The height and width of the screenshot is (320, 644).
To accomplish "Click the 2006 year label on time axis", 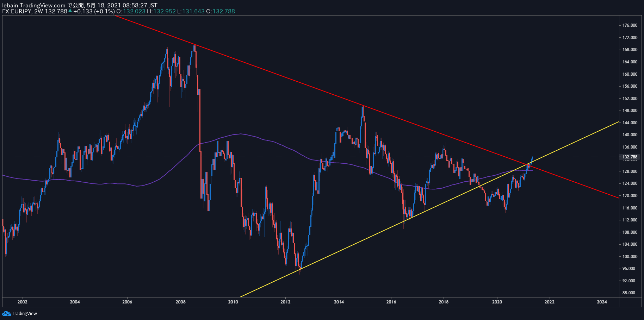I will point(127,302).
